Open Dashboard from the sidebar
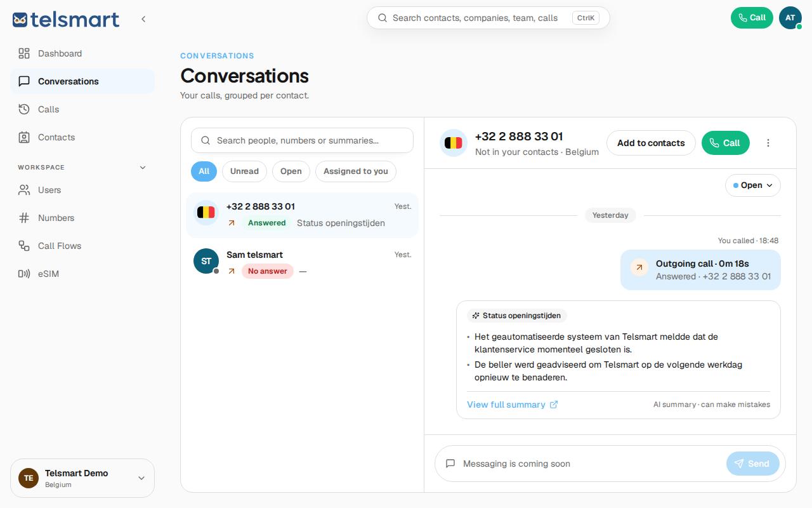This screenshot has height=508, width=812. point(82,53)
